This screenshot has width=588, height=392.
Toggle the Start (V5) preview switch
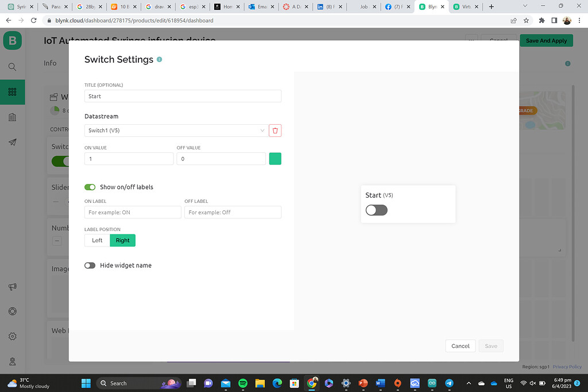point(377,210)
